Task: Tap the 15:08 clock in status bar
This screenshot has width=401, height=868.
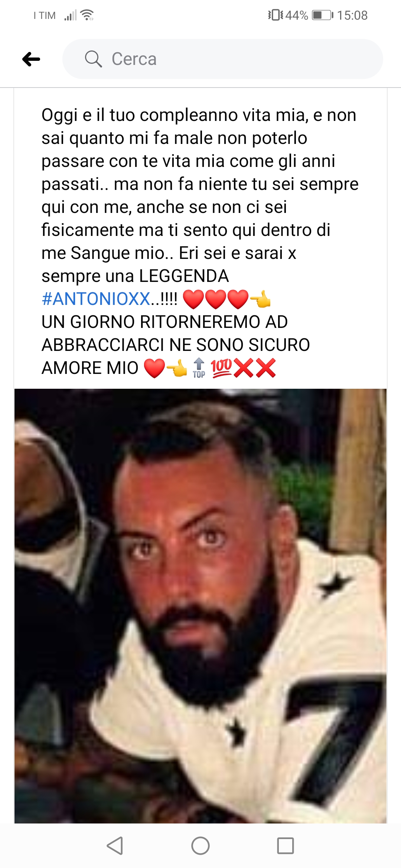Action: point(352,15)
